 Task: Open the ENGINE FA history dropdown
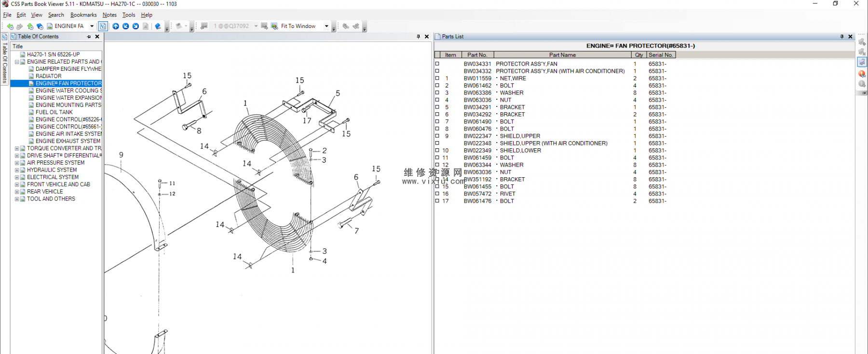pos(92,26)
